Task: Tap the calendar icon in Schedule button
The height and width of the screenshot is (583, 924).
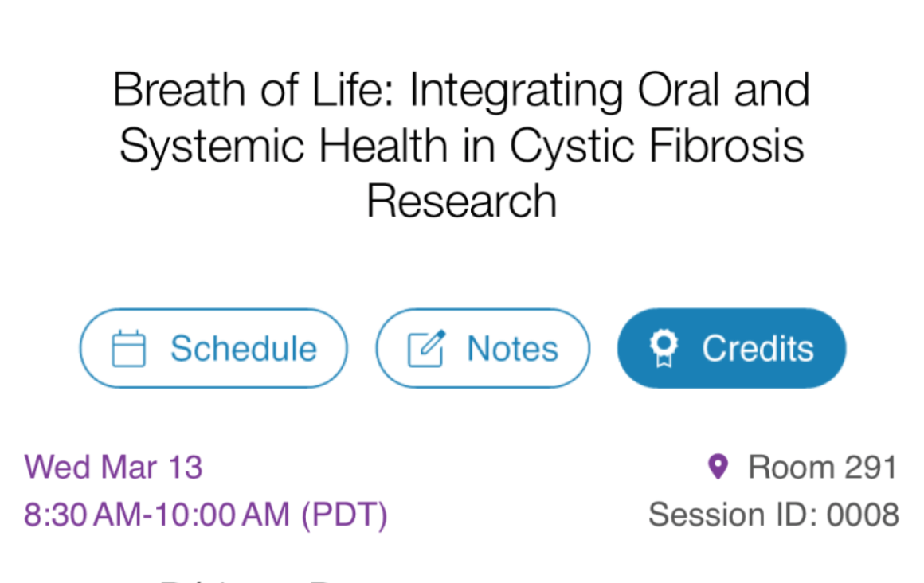Action: click(128, 348)
